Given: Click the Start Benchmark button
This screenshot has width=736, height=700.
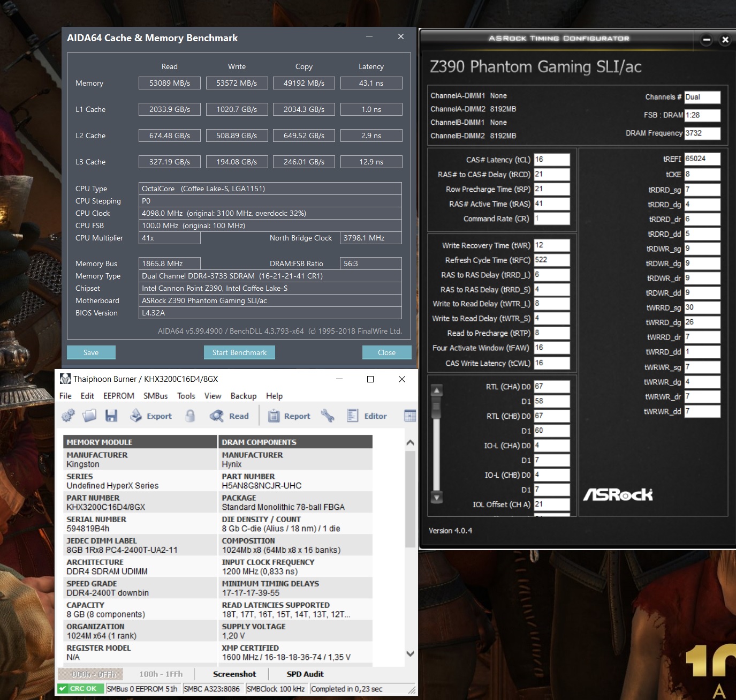Looking at the screenshot, I should click(239, 352).
